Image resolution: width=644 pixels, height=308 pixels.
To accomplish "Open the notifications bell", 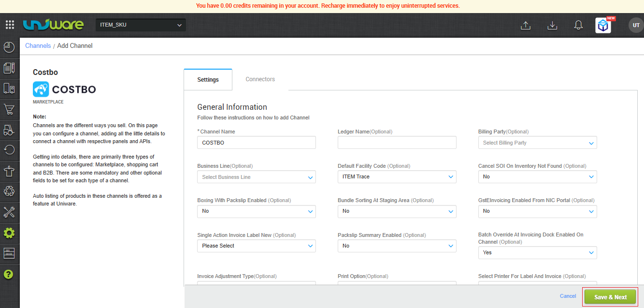I will pyautogui.click(x=578, y=26).
